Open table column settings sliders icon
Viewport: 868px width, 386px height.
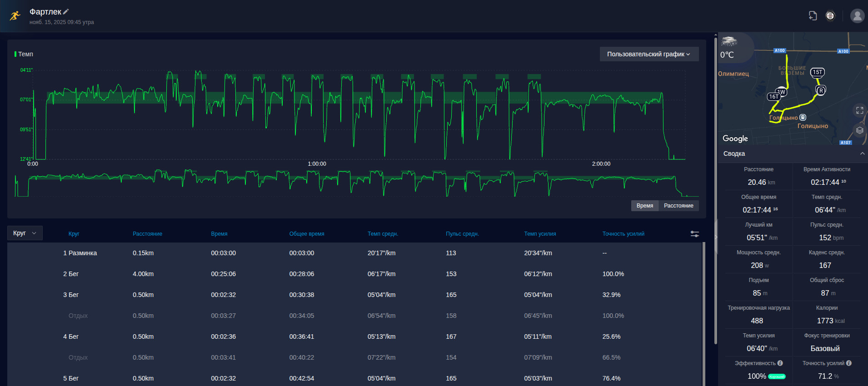click(695, 234)
